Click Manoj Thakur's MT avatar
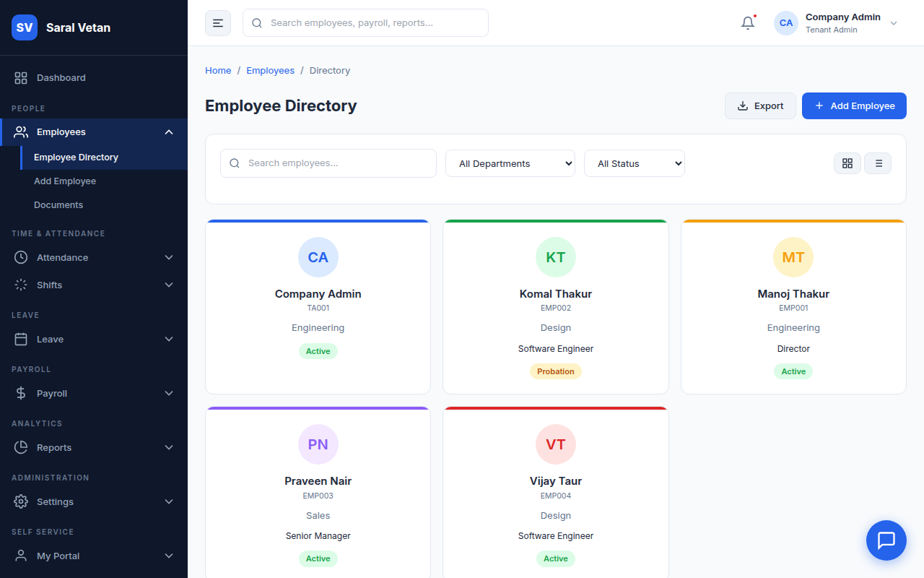 793,257
